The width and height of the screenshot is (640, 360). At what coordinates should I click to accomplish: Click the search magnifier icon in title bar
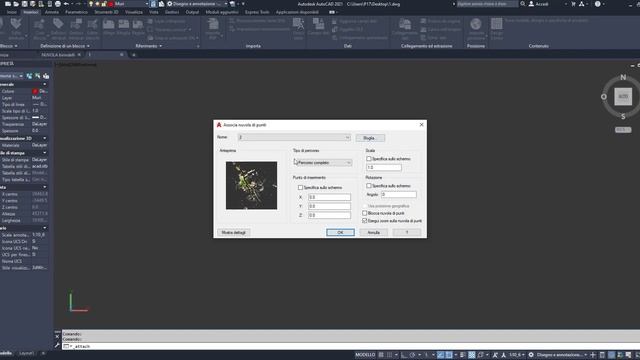point(523,4)
